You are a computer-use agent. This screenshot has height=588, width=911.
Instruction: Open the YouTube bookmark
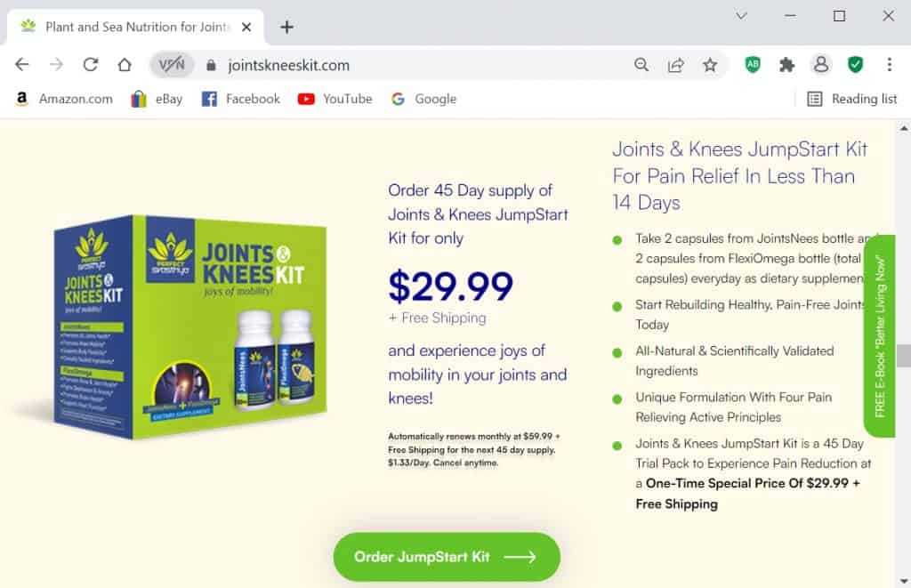335,99
